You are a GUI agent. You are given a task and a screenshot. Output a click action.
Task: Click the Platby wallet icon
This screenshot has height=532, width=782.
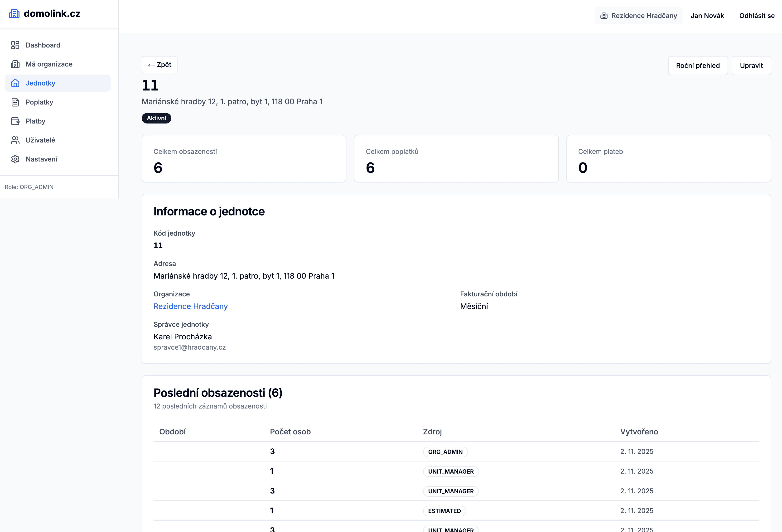pyautogui.click(x=15, y=121)
